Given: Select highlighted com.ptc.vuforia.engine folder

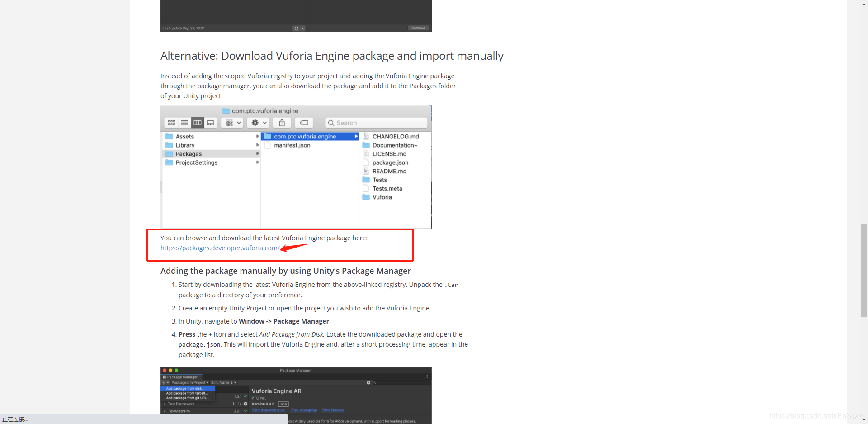Looking at the screenshot, I should click(310, 136).
